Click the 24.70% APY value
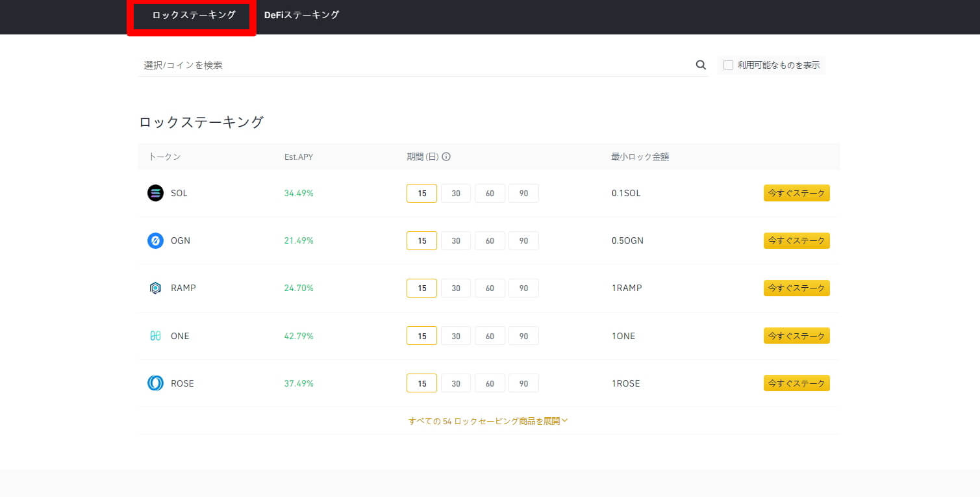 pyautogui.click(x=299, y=288)
